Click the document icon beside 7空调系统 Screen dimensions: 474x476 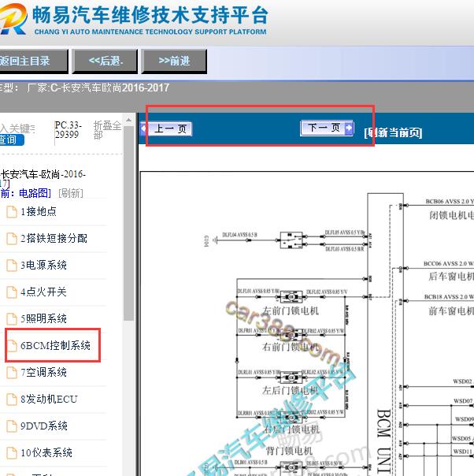click(x=12, y=373)
